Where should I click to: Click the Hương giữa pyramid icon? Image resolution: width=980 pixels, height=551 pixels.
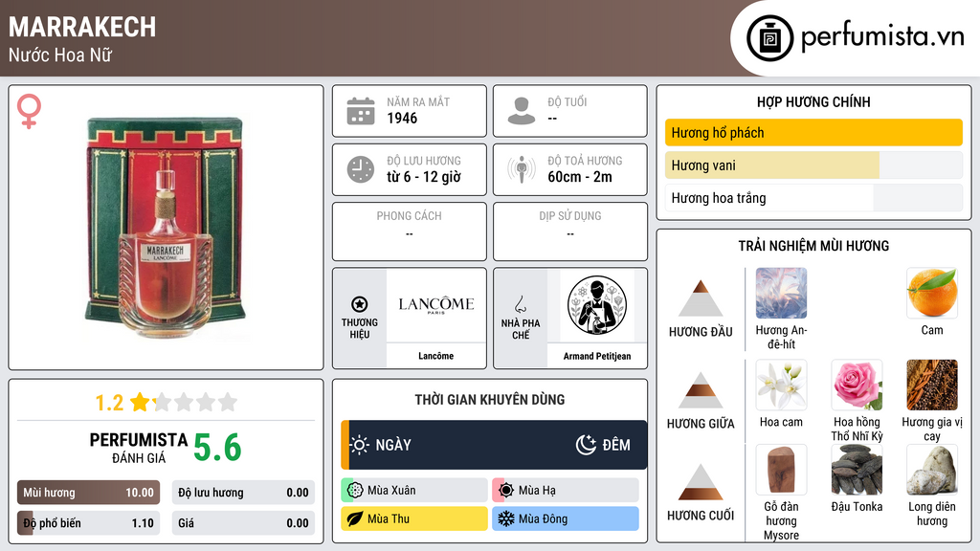(x=701, y=390)
